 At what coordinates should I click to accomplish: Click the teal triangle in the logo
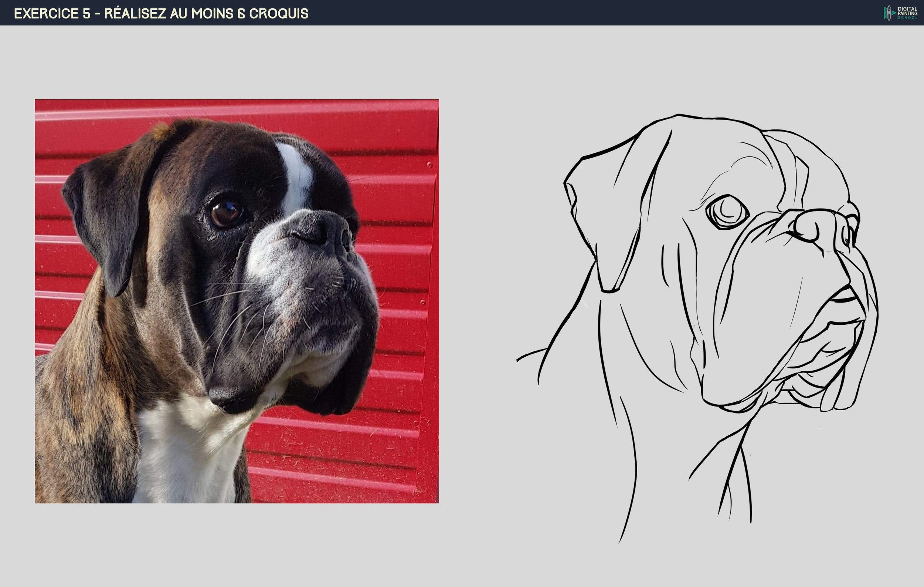click(894, 13)
